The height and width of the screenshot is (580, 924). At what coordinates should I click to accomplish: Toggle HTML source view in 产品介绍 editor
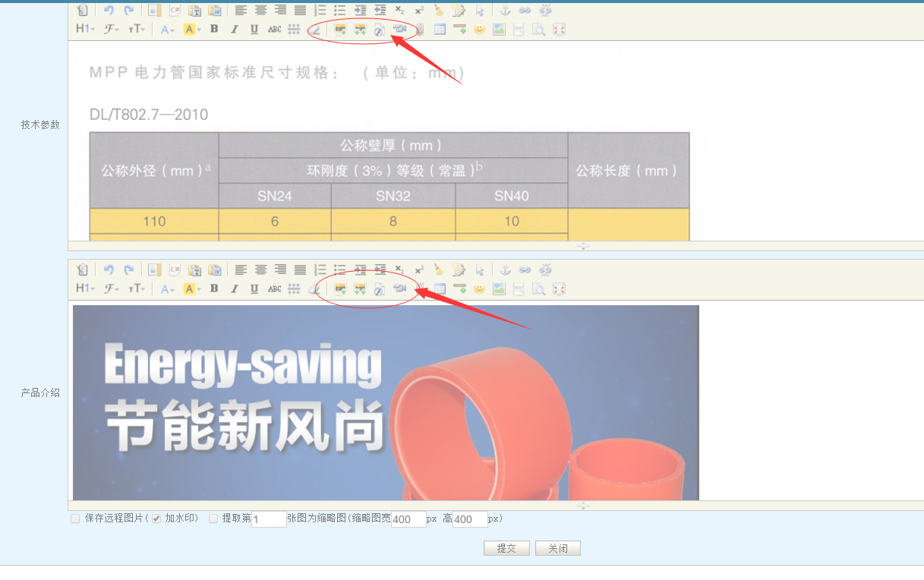pyautogui.click(x=82, y=270)
